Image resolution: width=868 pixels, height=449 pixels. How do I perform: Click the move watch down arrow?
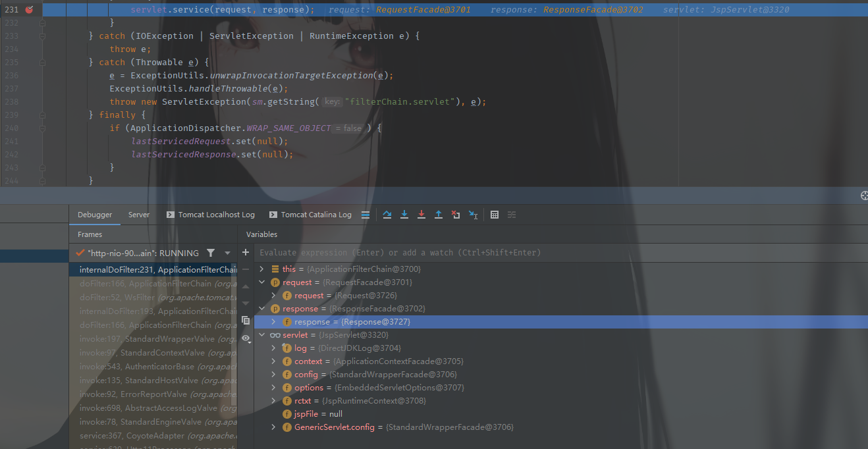click(246, 303)
